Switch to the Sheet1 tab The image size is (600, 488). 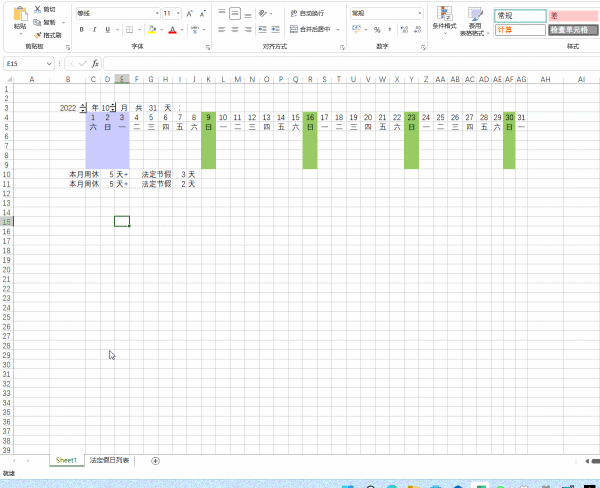[66, 460]
